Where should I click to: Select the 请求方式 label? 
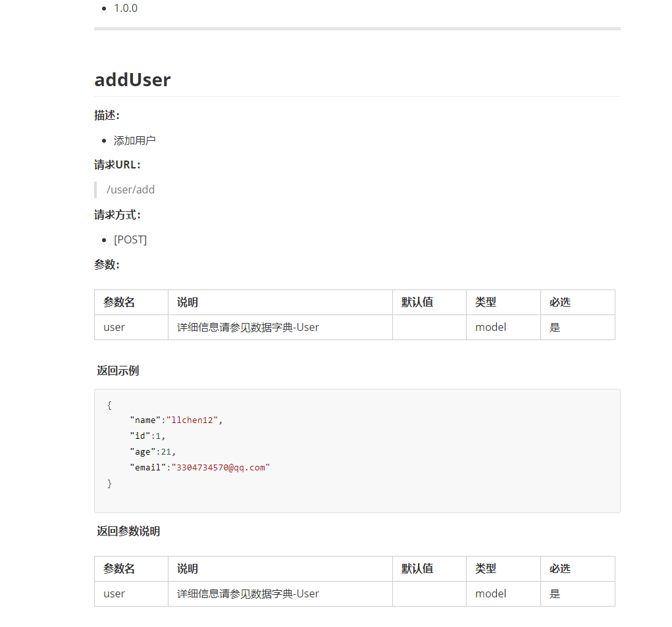pyautogui.click(x=117, y=214)
